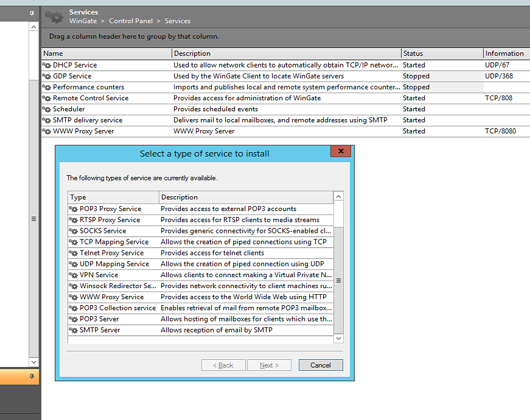Select the Winsock Redirector Se... type row

200,286
